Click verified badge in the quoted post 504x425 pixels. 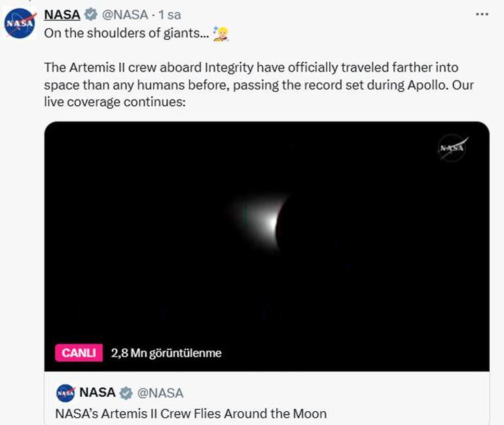pos(126,393)
